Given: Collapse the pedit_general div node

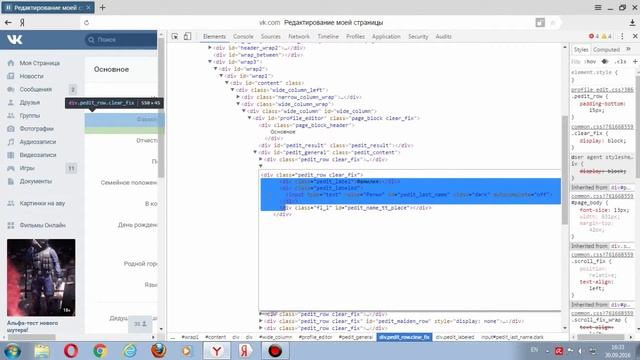Looking at the screenshot, I should tap(256, 152).
